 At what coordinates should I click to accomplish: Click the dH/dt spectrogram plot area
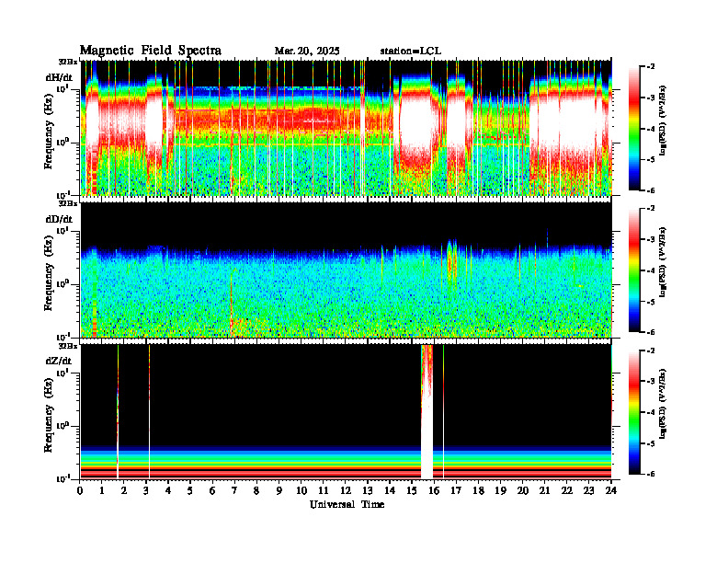[346, 128]
